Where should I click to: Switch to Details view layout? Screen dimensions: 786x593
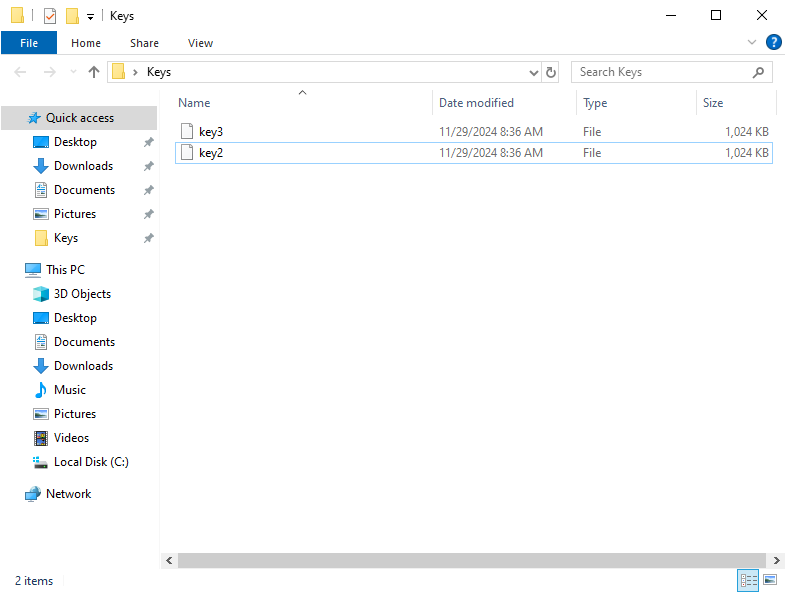pyautogui.click(x=748, y=580)
